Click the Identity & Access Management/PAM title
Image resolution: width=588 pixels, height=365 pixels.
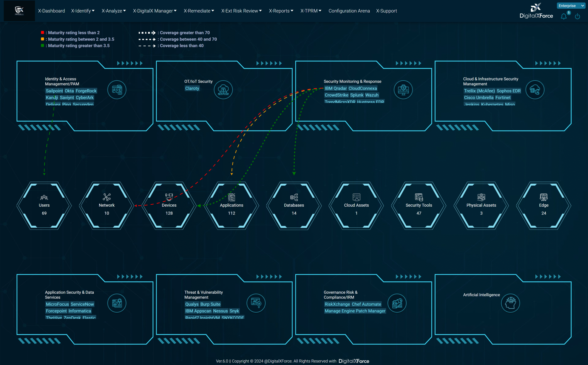62,81
